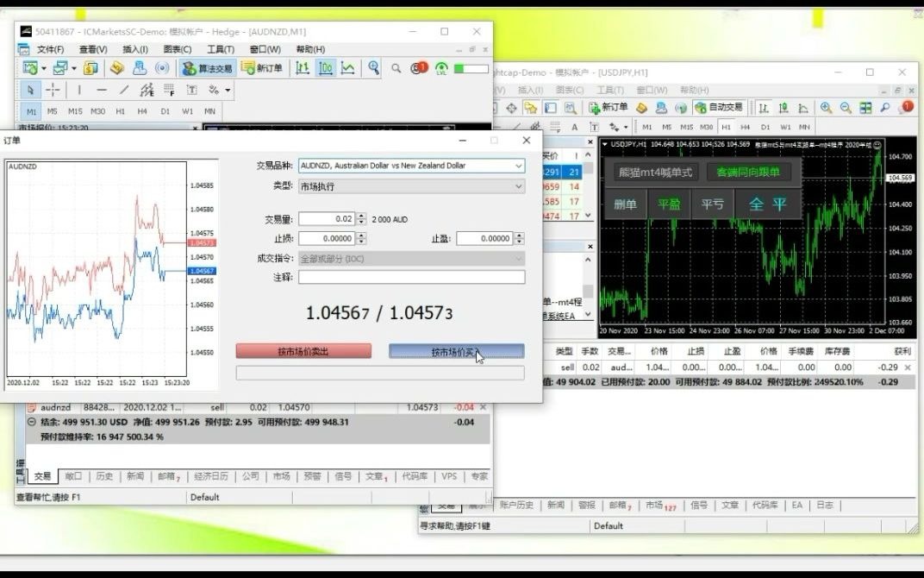
Task: Select the horizontal line drawing tool
Action: 102,91
